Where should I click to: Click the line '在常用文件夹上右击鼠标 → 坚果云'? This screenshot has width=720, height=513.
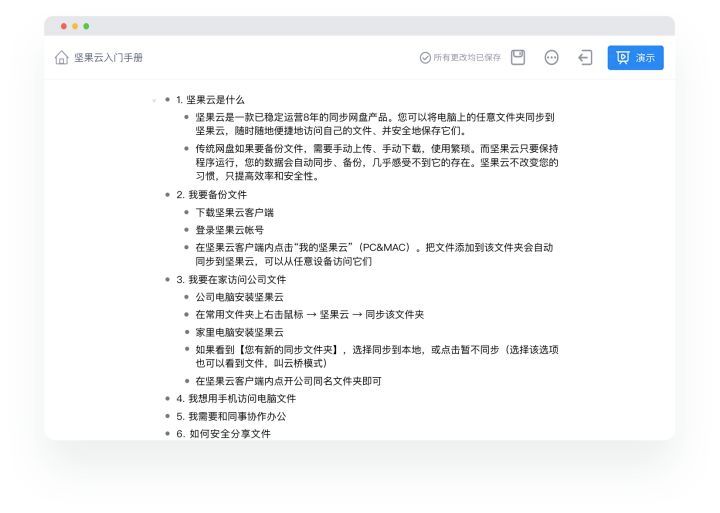[x=309, y=315]
